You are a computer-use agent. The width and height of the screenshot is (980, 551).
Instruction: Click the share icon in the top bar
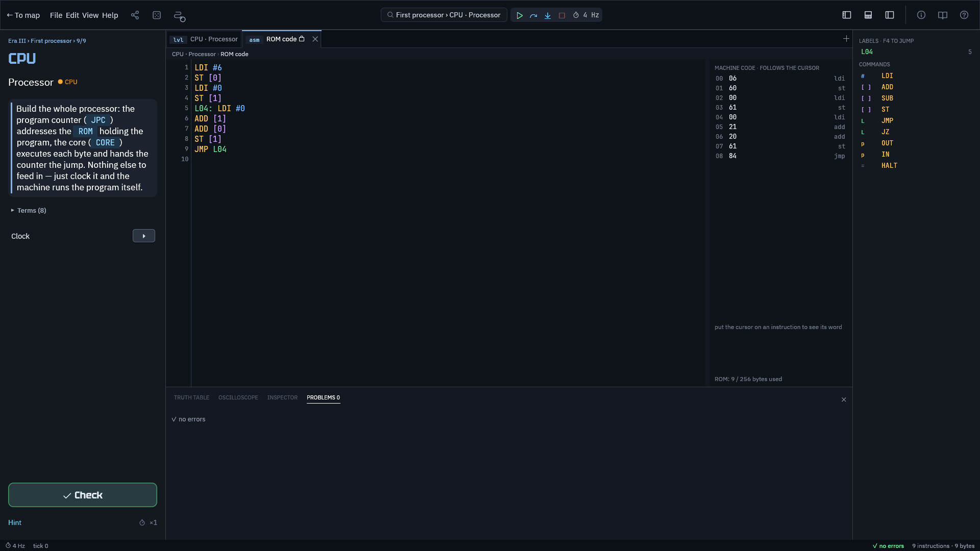135,15
